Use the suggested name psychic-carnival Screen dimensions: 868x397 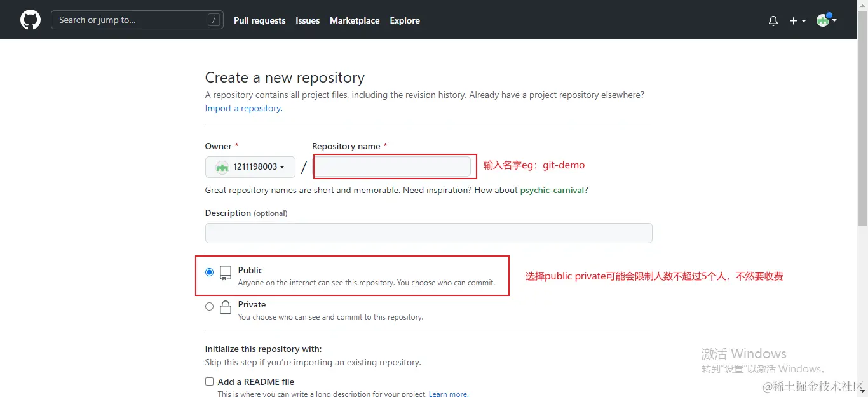coord(552,190)
